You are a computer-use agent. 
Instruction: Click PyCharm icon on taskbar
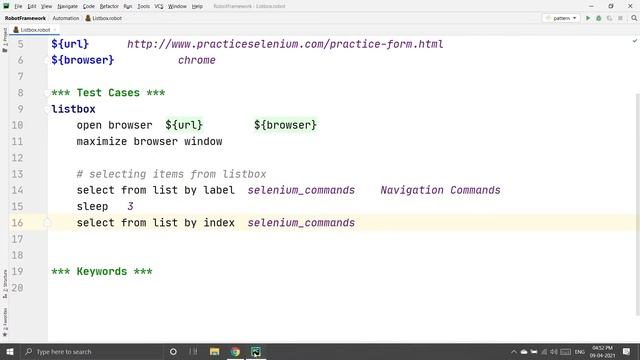click(256, 351)
